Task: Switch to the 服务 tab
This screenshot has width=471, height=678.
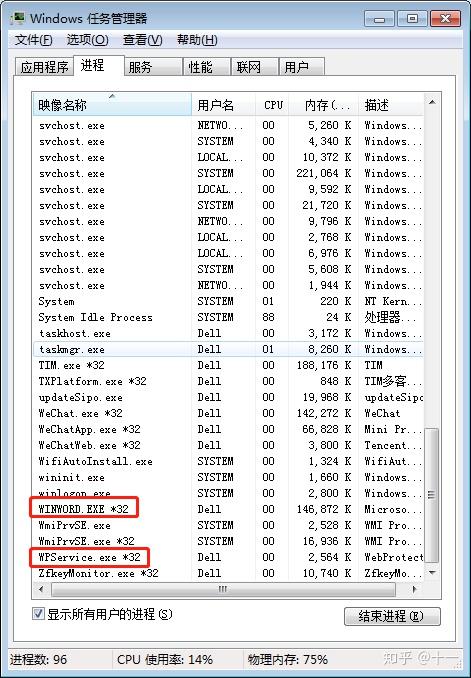Action: coord(153,67)
